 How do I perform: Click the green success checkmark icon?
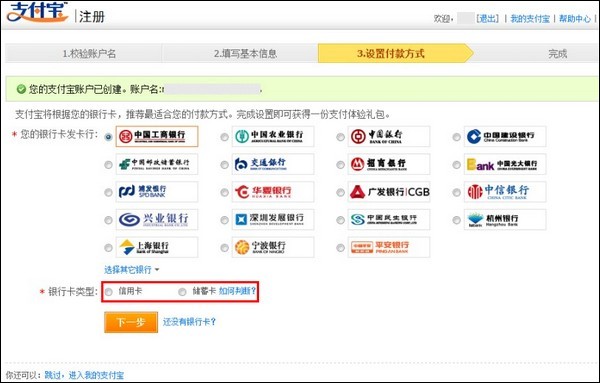[21, 90]
